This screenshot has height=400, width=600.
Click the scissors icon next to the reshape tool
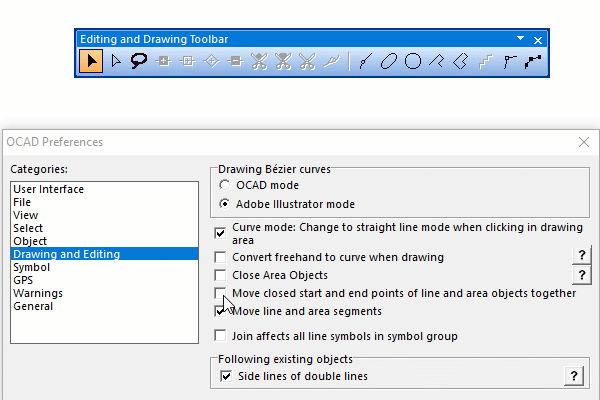point(307,61)
